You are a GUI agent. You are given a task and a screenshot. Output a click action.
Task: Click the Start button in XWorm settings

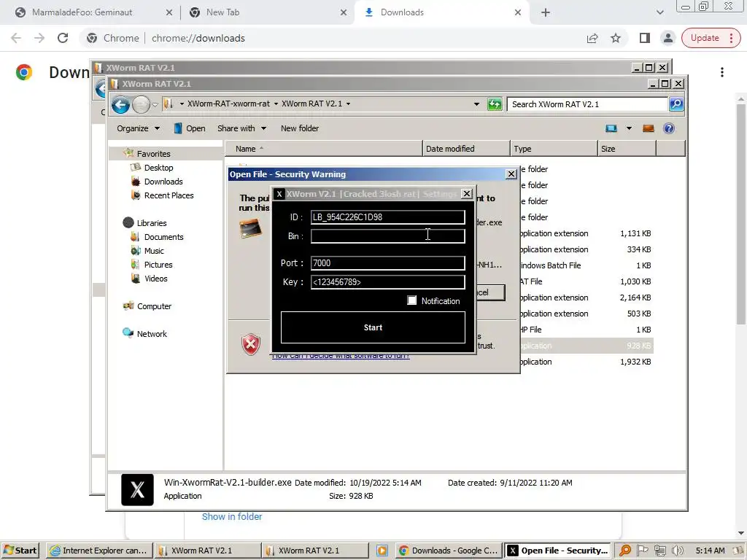(373, 327)
